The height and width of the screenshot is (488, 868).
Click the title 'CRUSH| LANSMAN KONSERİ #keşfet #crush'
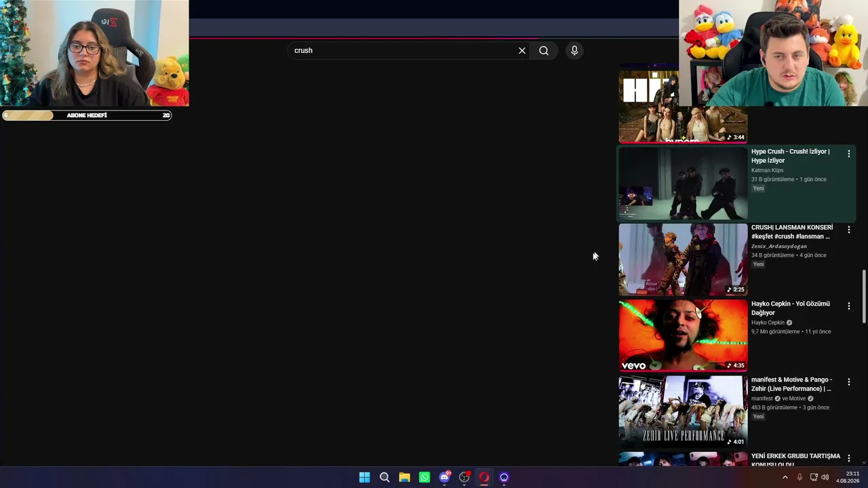(792, 232)
